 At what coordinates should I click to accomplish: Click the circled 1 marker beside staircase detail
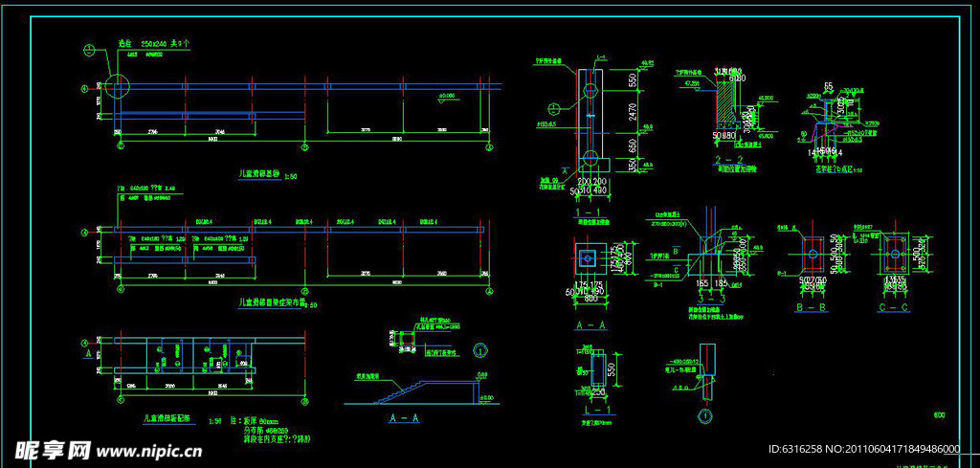pos(480,350)
